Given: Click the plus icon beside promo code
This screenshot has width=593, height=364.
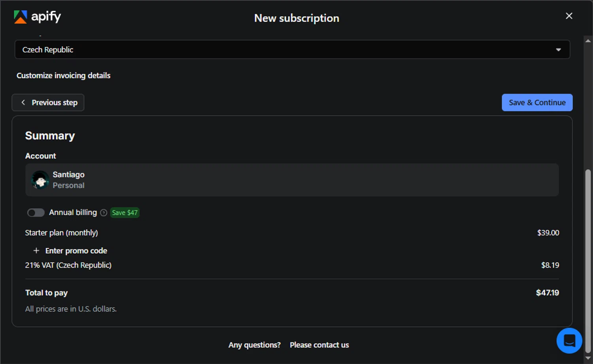Looking at the screenshot, I should (36, 251).
